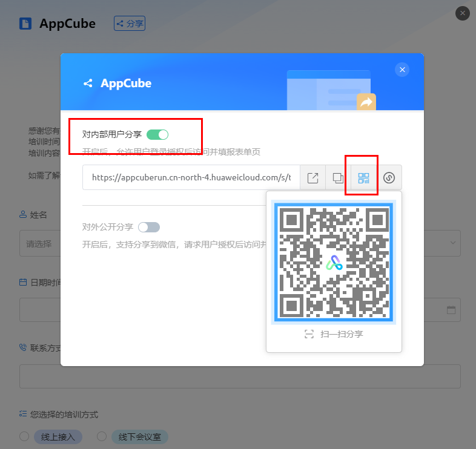Click the 分享 button beside AppCube title
Image resolution: width=476 pixels, height=449 pixels.
[130, 24]
